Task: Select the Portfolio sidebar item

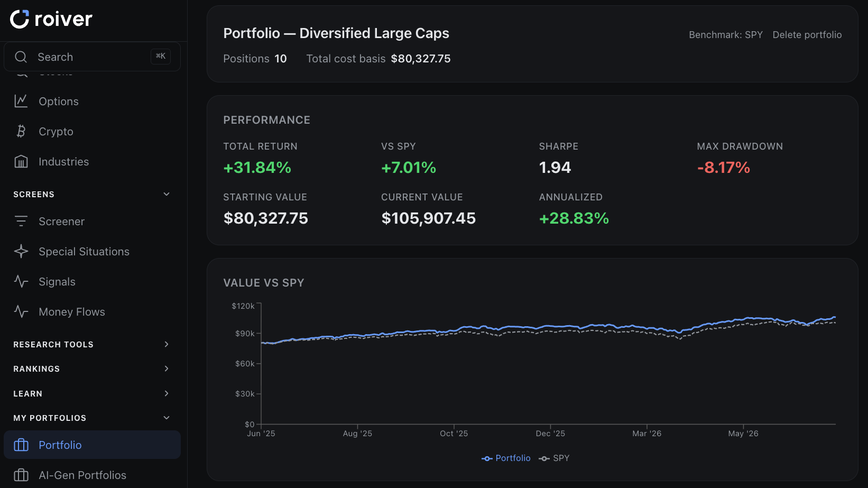Action: 92,445
